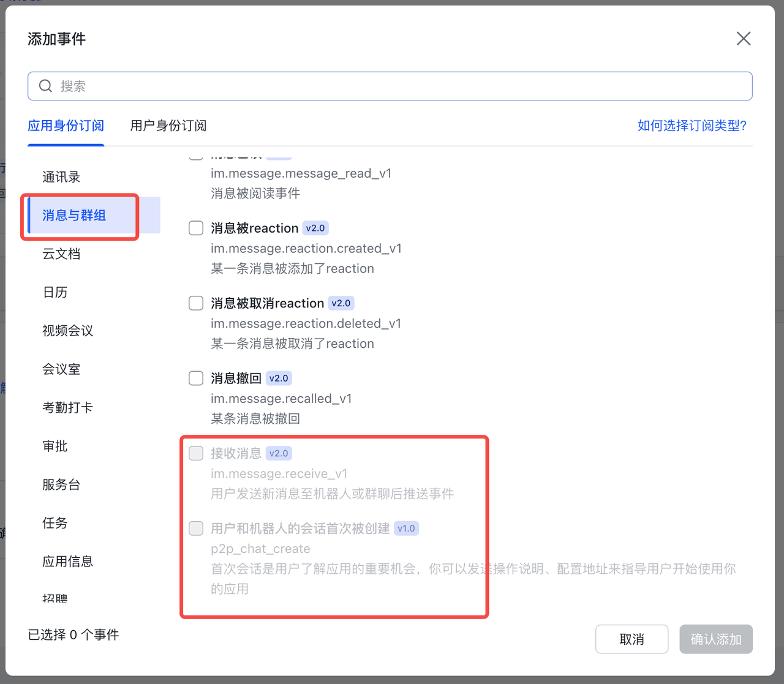The width and height of the screenshot is (784, 684).
Task: Close the 添加事件 dialog via X icon
Action: [x=744, y=39]
